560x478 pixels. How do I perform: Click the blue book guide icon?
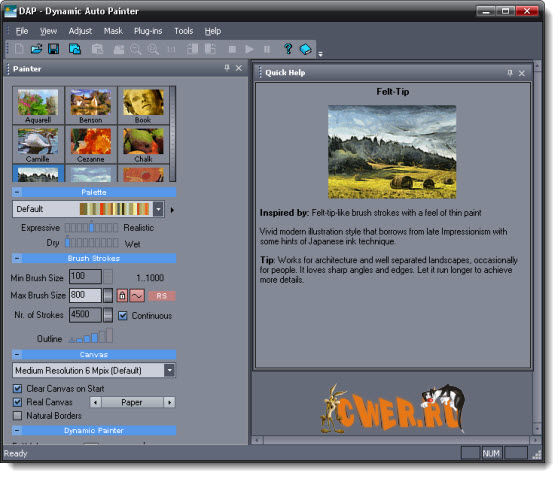pyautogui.click(x=306, y=49)
